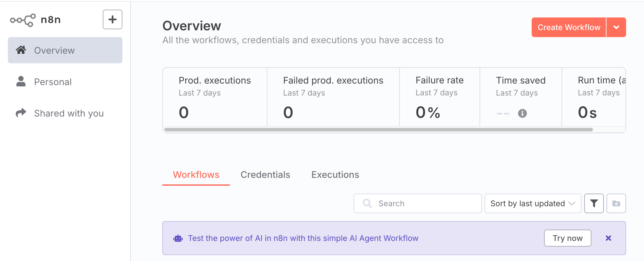The image size is (644, 261).
Task: Click the n8n logo icon
Action: click(x=23, y=20)
